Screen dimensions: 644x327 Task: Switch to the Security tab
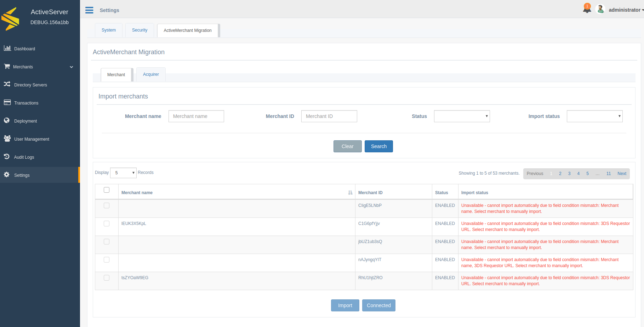click(139, 30)
